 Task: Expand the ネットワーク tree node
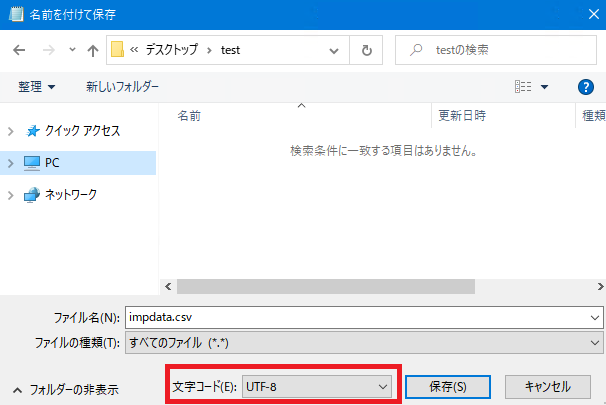click(11, 195)
